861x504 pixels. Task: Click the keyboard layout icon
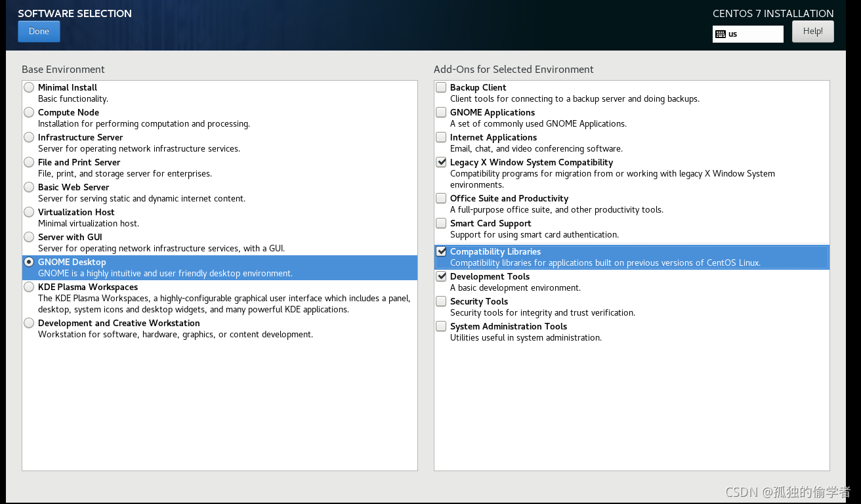(x=721, y=34)
